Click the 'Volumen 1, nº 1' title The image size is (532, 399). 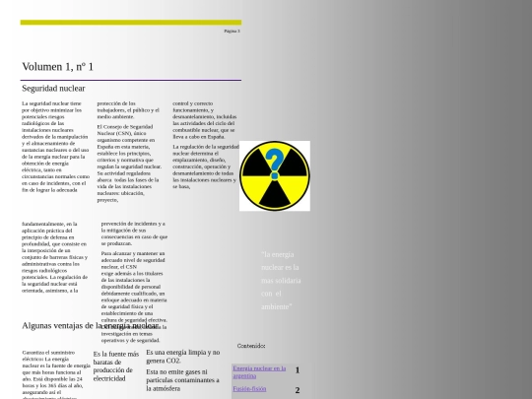point(57,67)
